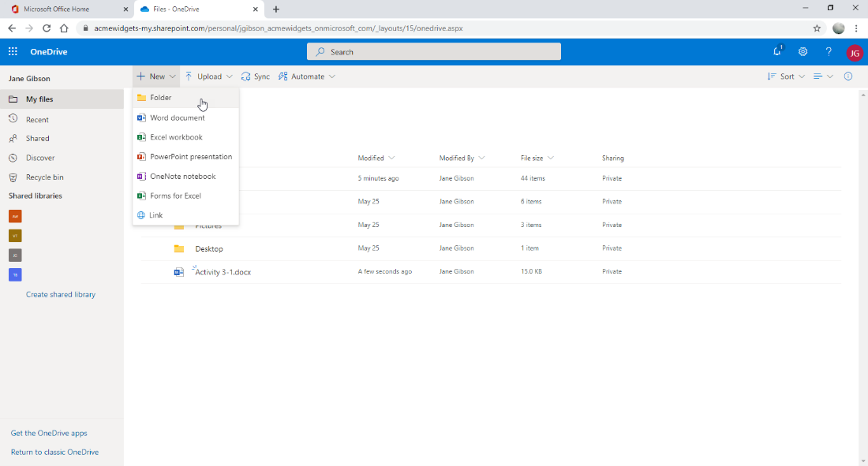Click the 15.0 KB file size cell
The height and width of the screenshot is (466, 868).
(531, 271)
